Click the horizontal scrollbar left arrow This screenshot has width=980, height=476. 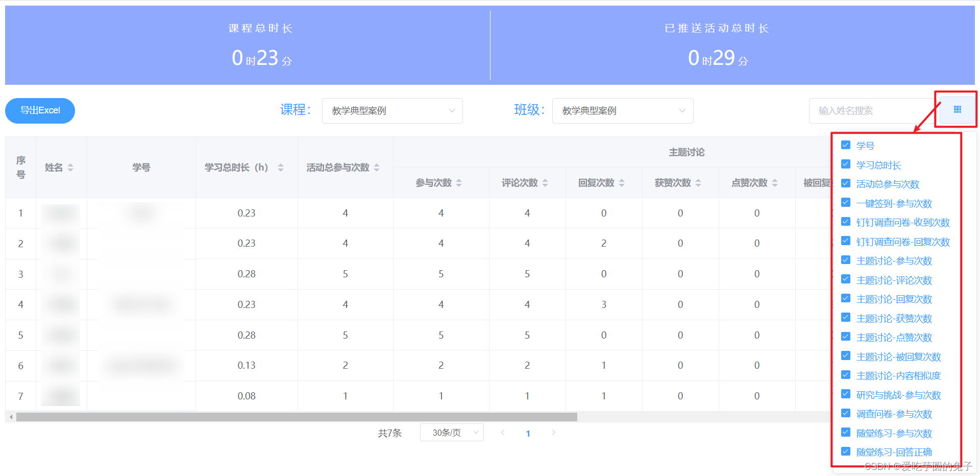tap(11, 417)
